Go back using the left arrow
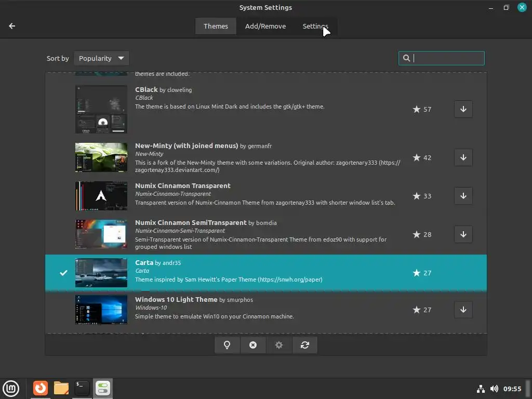This screenshot has height=399, width=532. tap(12, 26)
